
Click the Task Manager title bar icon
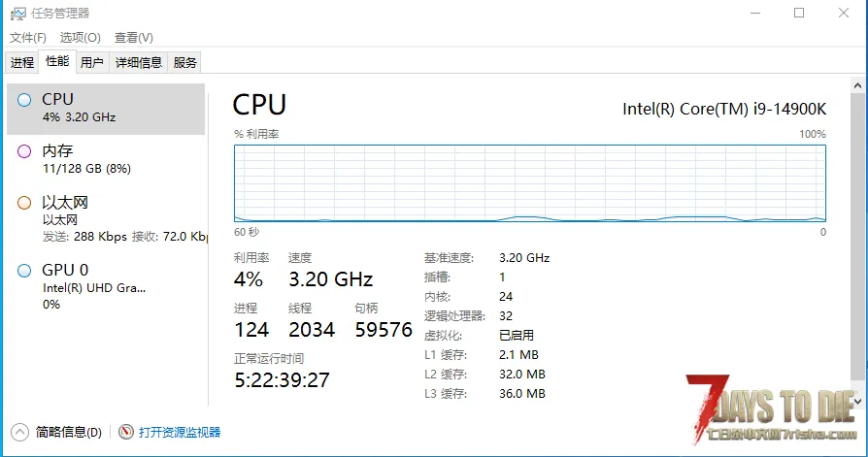(17, 14)
